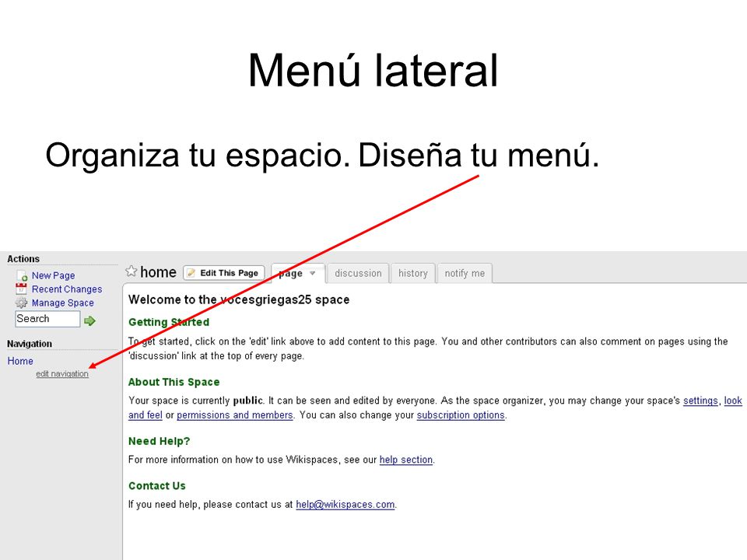The height and width of the screenshot is (560, 747).
Task: Click the About This Space heading
Action: coord(174,382)
